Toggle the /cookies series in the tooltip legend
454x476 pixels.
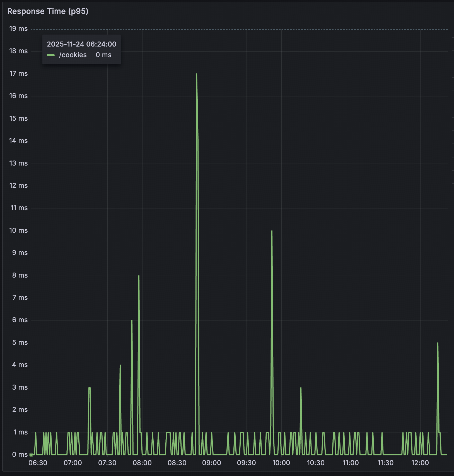(x=73, y=55)
